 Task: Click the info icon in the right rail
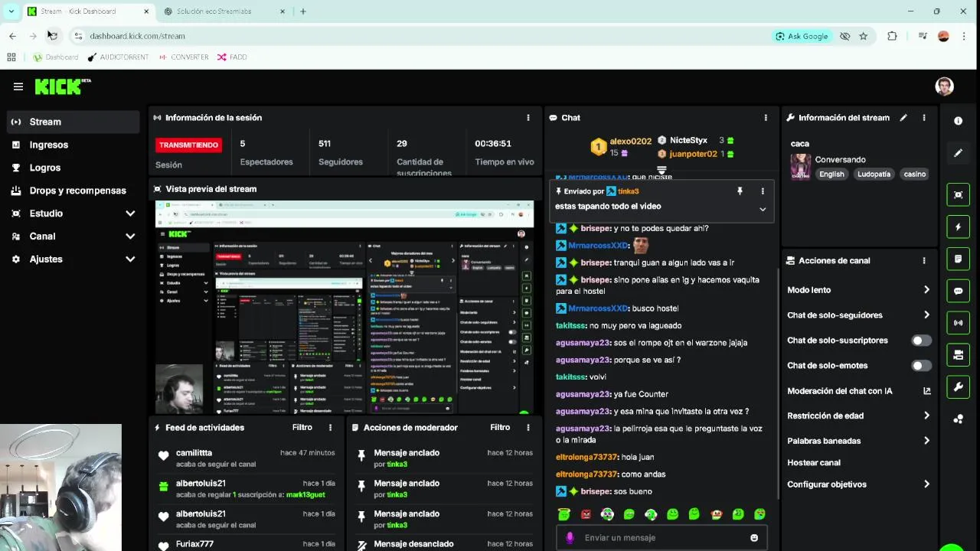(958, 121)
